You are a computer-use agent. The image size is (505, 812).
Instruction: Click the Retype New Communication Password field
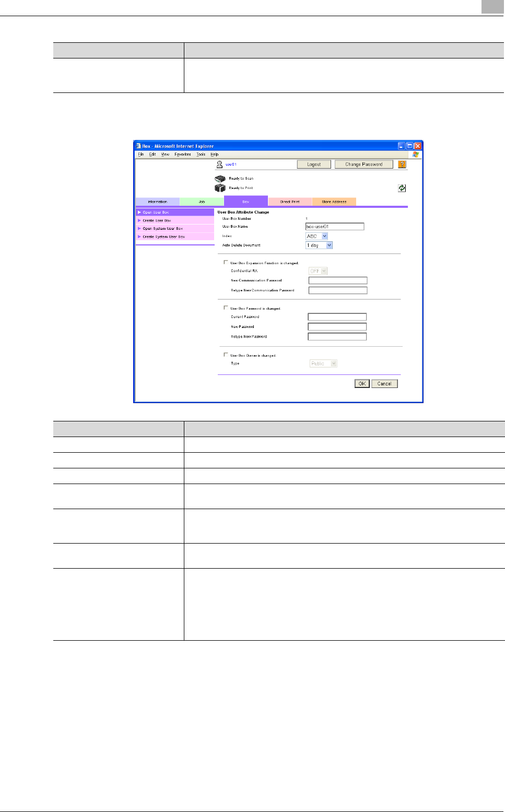(338, 290)
